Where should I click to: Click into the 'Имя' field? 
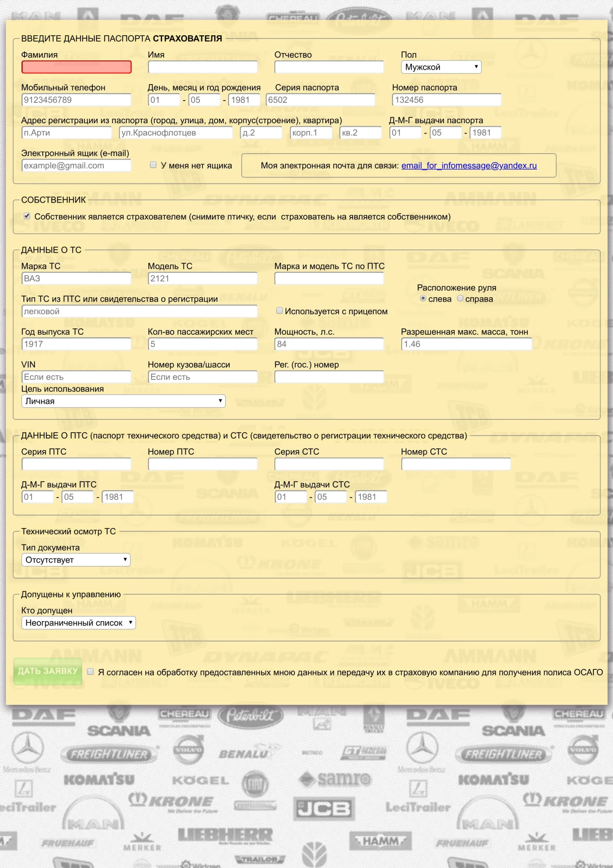203,67
